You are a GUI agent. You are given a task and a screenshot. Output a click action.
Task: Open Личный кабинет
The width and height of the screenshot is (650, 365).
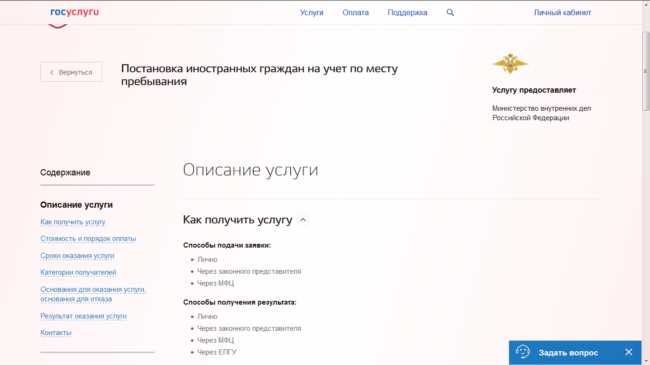click(563, 12)
